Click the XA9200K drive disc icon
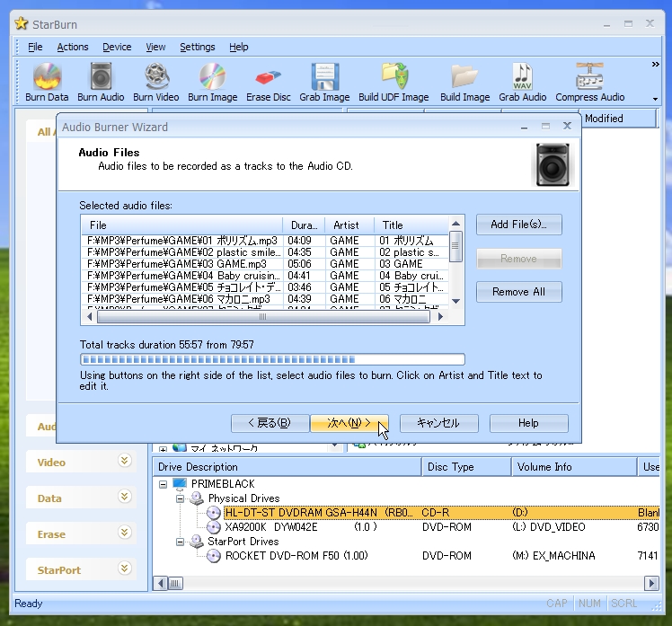This screenshot has height=626, width=672. coord(214,527)
